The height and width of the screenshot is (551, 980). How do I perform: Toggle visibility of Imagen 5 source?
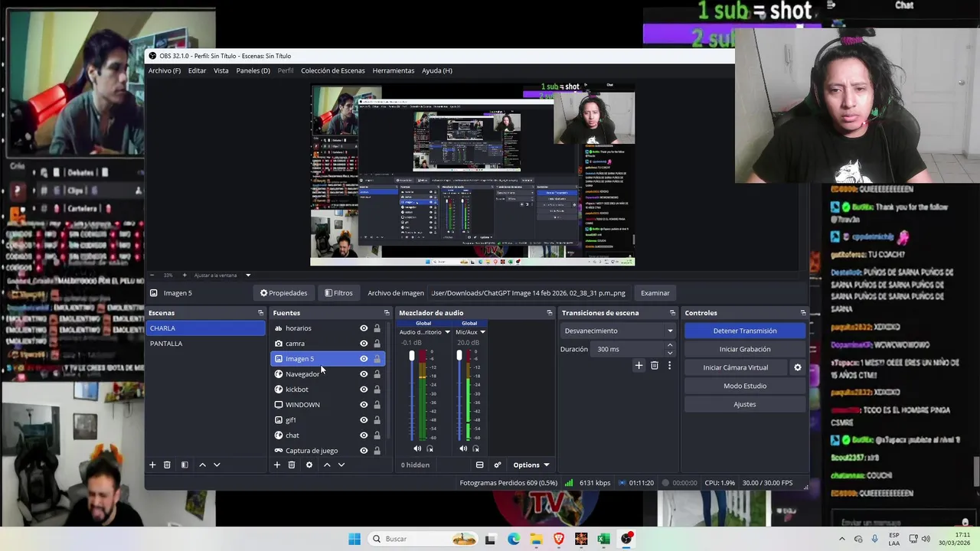364,359
